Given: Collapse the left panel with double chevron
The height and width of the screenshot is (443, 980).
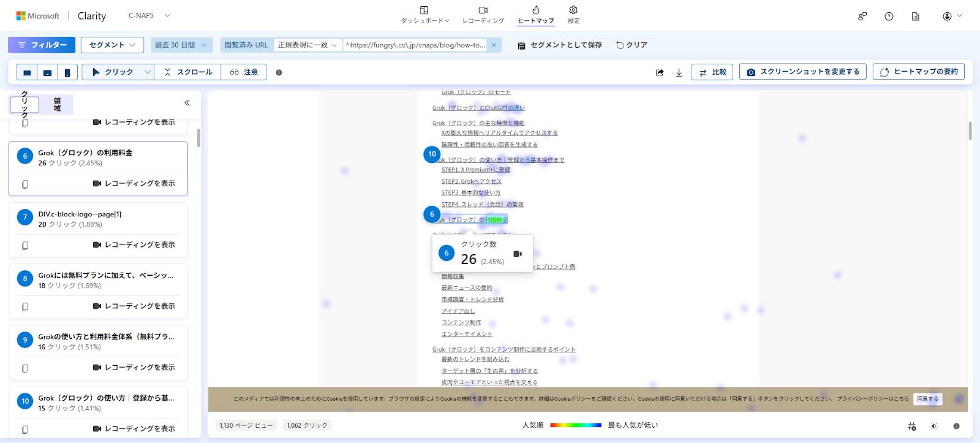Looking at the screenshot, I should coord(187,103).
